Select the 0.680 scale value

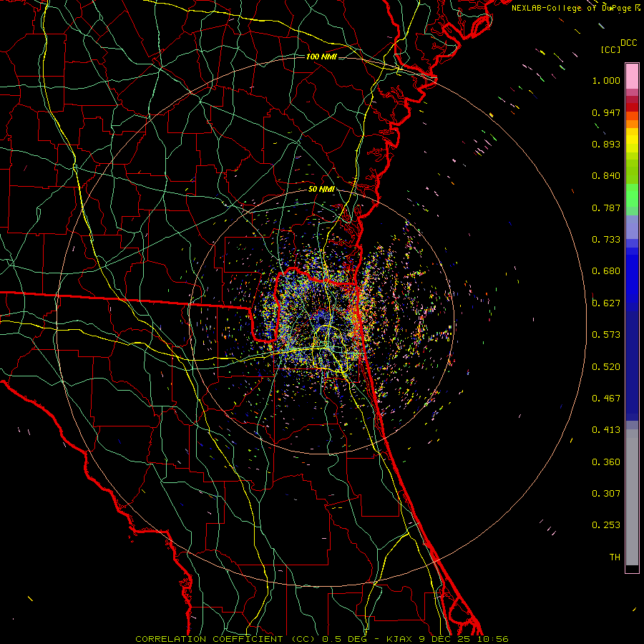coord(606,271)
